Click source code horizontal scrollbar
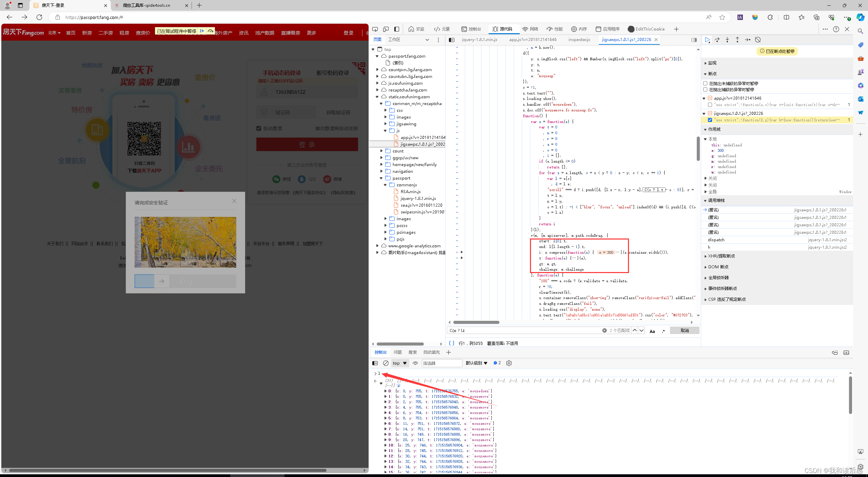The width and height of the screenshot is (868, 477). pyautogui.click(x=476, y=322)
